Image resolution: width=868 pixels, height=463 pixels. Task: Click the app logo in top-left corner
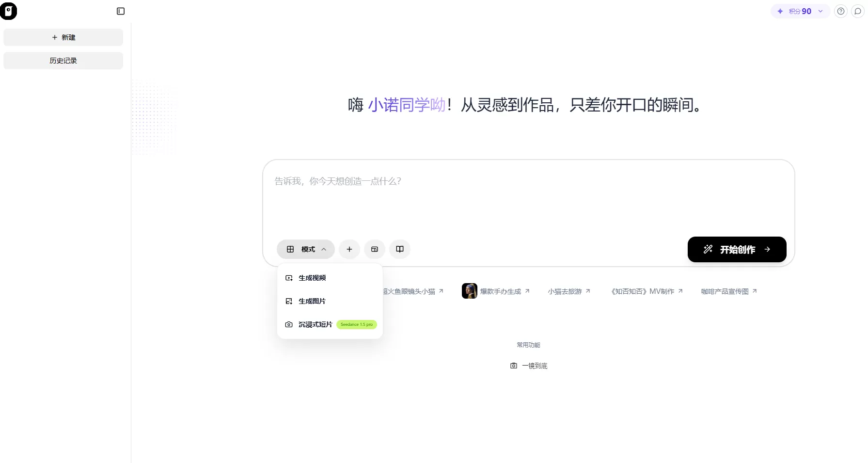point(9,11)
